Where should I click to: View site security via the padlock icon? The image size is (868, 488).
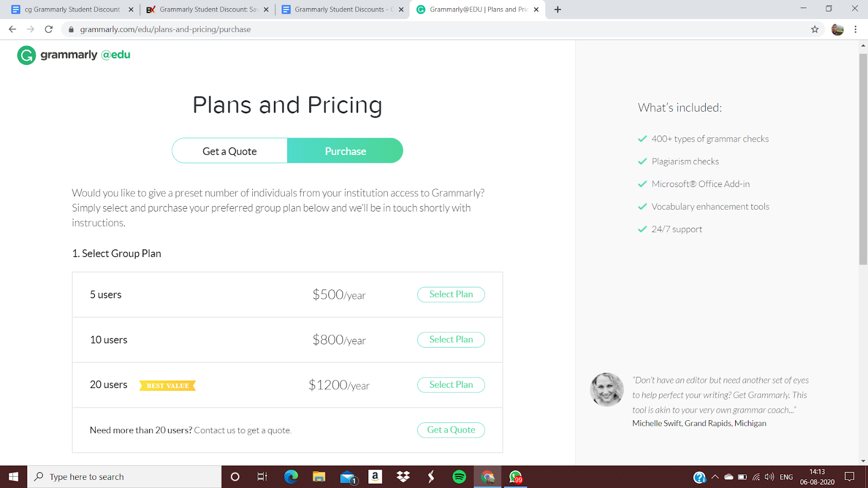[x=71, y=29]
